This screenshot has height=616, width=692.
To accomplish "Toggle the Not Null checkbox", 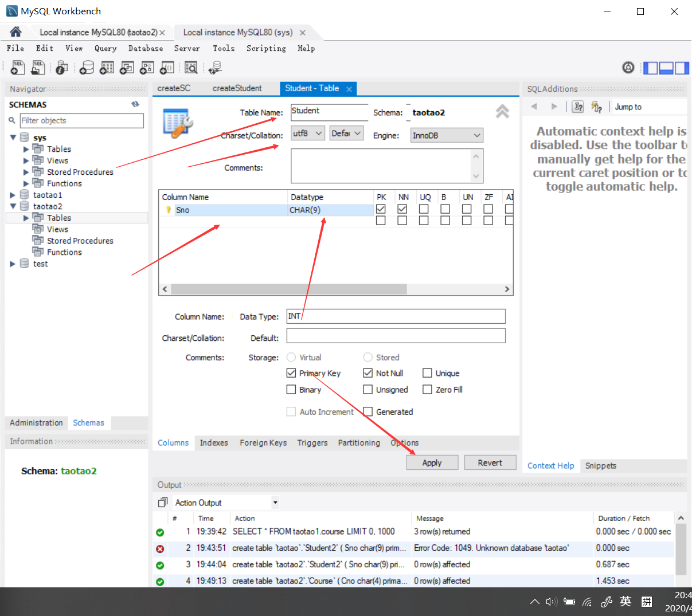I will coord(368,373).
